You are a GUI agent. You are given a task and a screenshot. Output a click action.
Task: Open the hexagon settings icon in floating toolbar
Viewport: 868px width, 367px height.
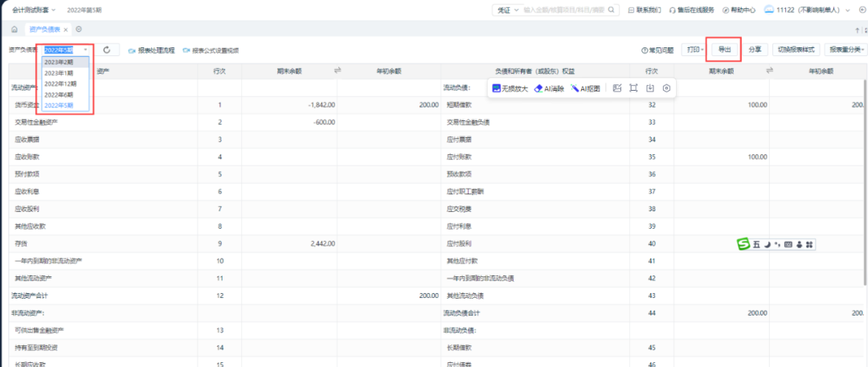(x=667, y=88)
